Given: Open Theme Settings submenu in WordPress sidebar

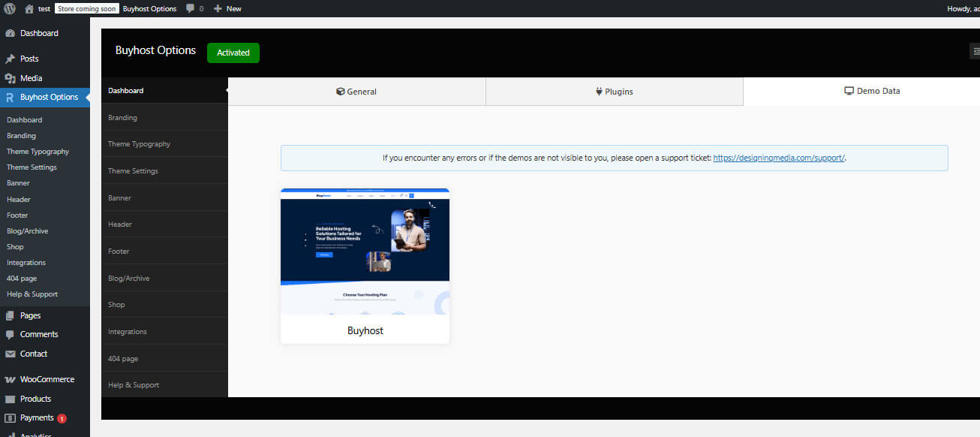Looking at the screenshot, I should [x=32, y=167].
